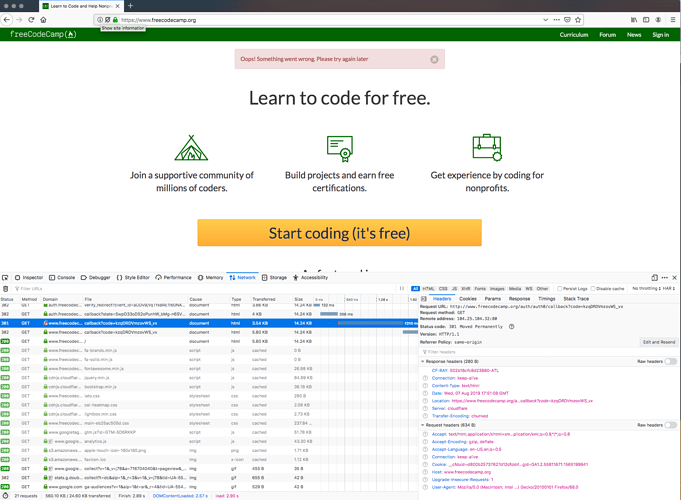Toggle the Images request filter
This screenshot has height=500, width=681.
click(x=497, y=288)
